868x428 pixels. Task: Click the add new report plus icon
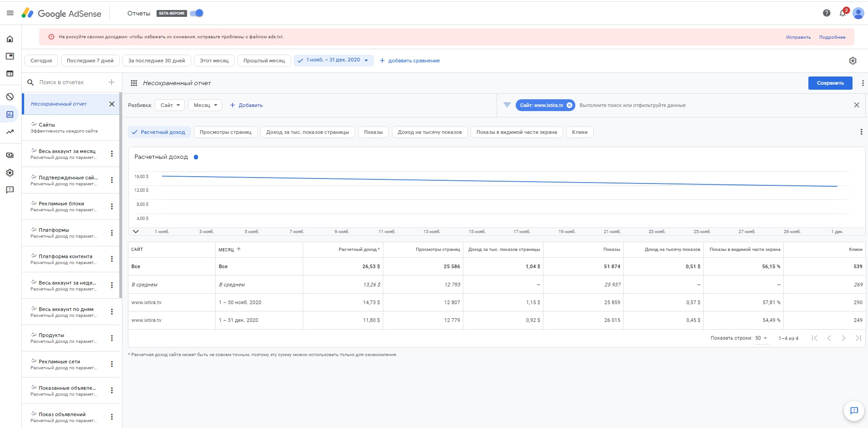pos(112,82)
